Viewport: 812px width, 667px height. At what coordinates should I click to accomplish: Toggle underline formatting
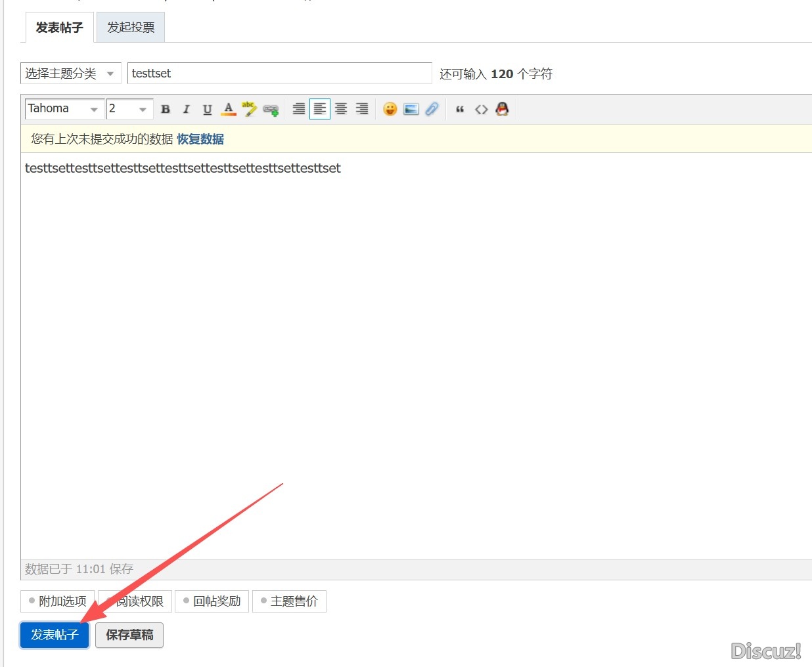(x=207, y=109)
